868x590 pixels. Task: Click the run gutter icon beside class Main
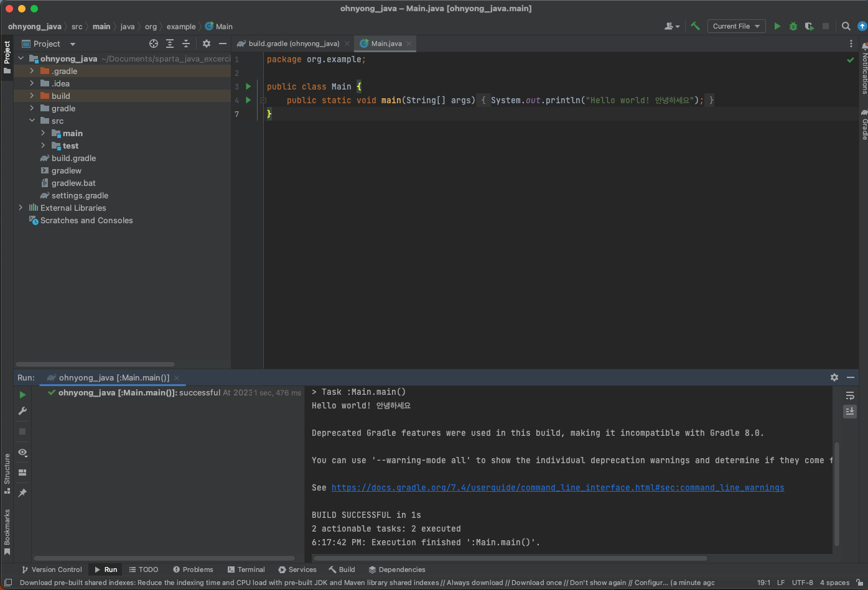(248, 86)
